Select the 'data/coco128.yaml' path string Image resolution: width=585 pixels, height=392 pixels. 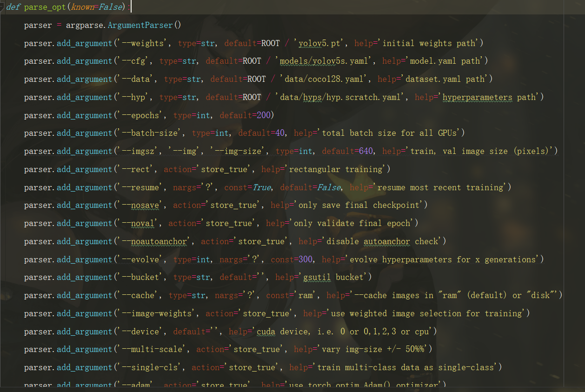(324, 79)
